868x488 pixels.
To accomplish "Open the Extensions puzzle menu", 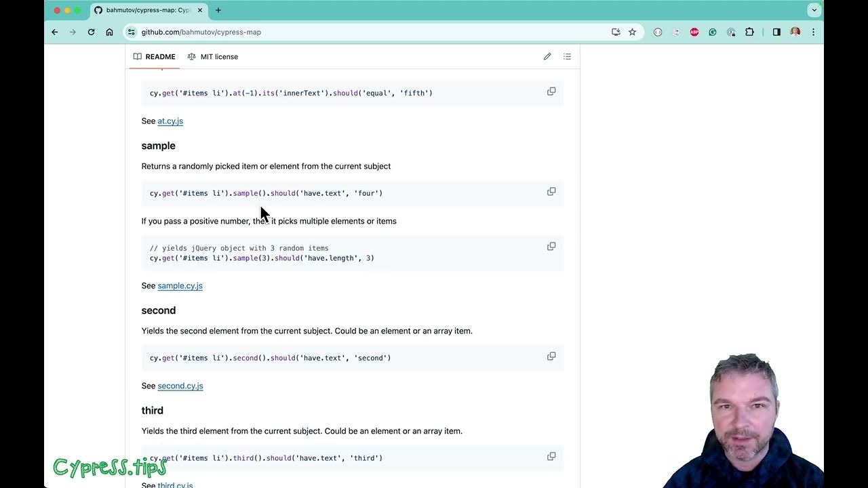I will point(749,32).
